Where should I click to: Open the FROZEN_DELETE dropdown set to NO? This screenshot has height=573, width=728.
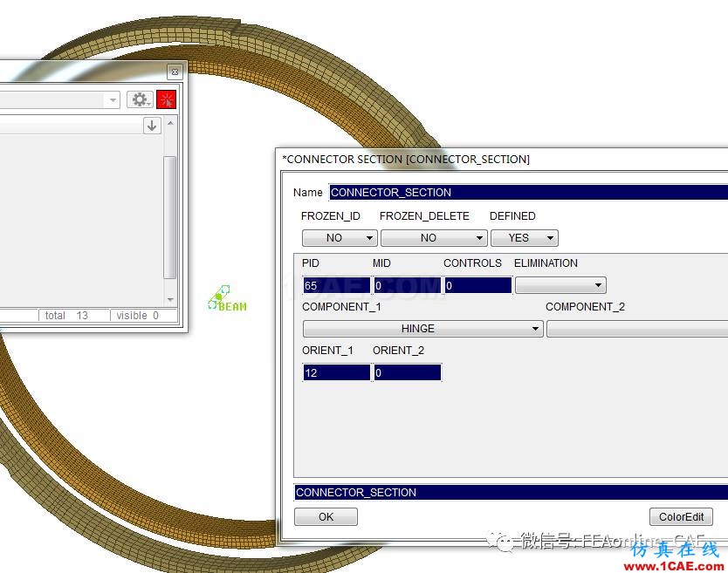434,238
